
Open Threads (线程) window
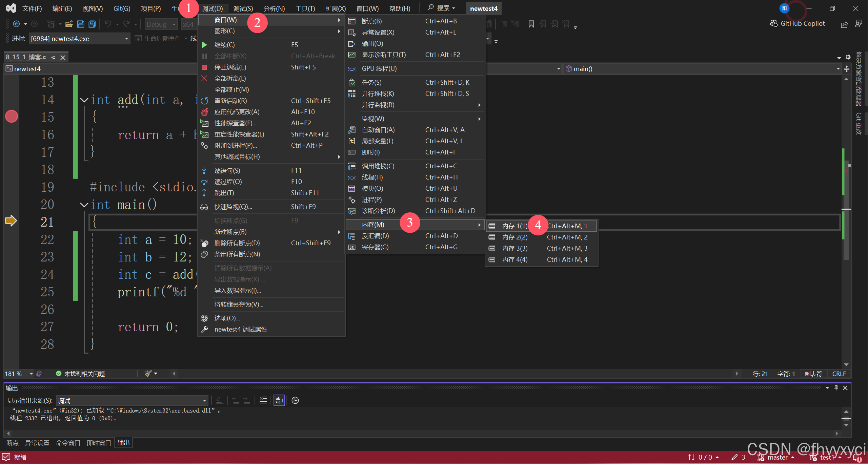point(415,177)
